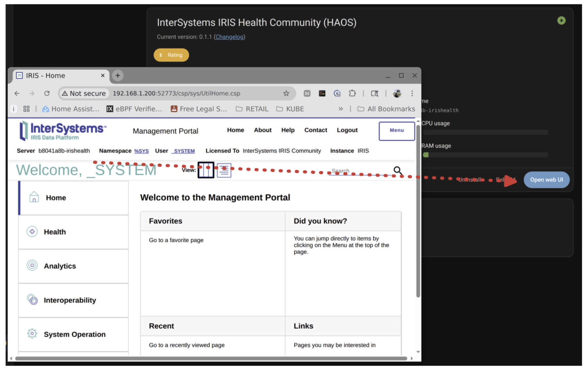Open the RETAIL bookmarks folder
The height and width of the screenshot is (370, 588).
coord(252,109)
